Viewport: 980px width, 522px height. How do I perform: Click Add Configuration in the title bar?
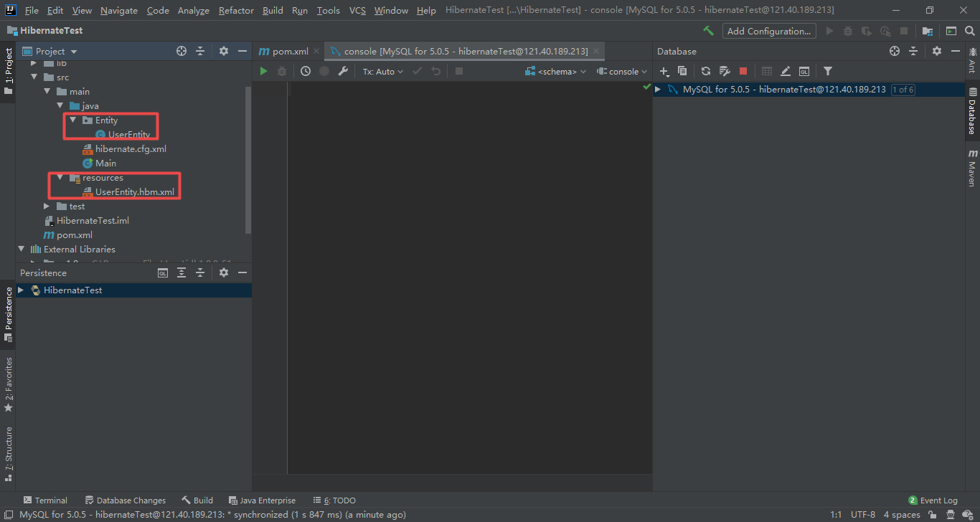point(769,31)
